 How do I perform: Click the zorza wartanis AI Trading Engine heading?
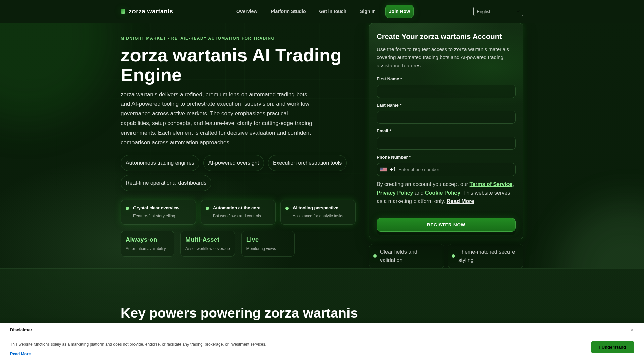[231, 65]
